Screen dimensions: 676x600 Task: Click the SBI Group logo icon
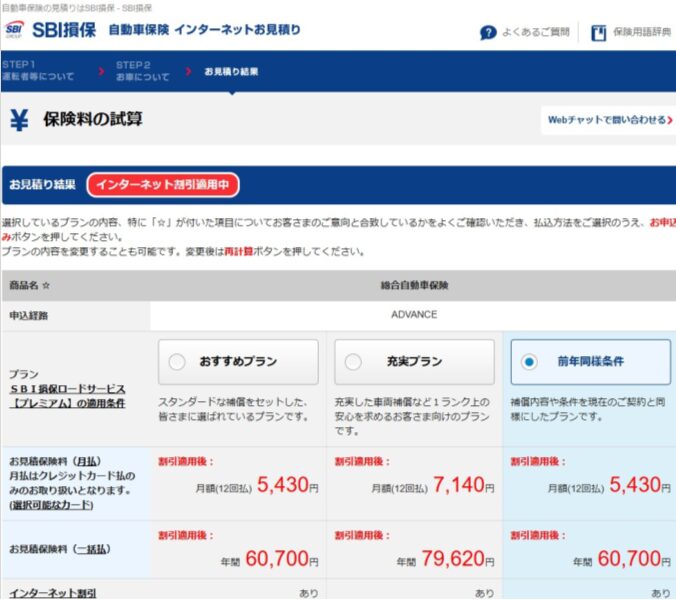pos(14,30)
